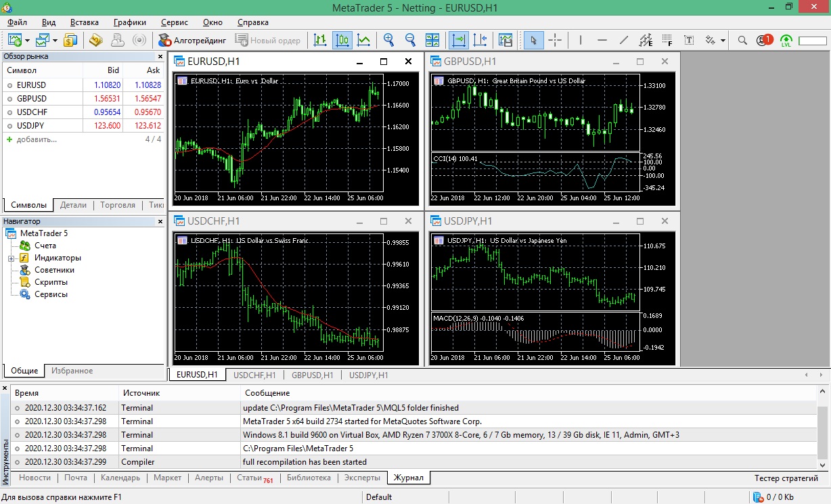Expand the new chart dropdown arrow

tap(27, 41)
